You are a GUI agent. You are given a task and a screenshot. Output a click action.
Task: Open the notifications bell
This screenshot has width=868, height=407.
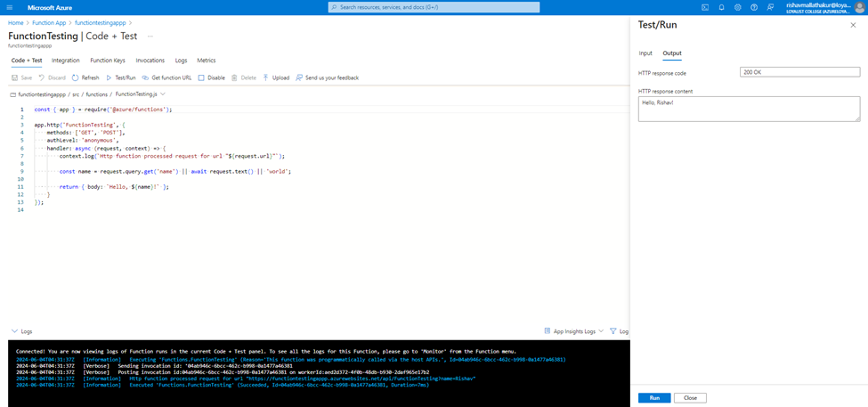coord(721,7)
